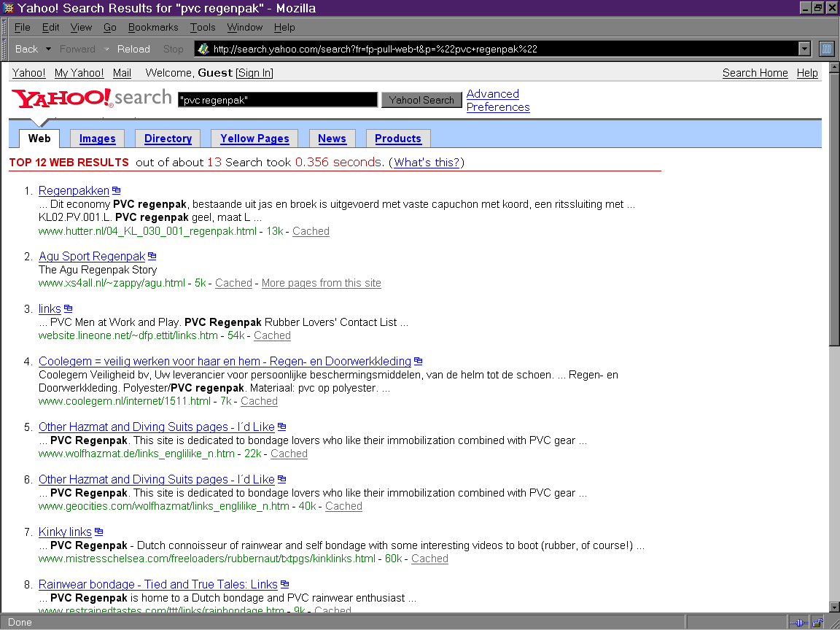Screen dimensions: 840x630
Task: Click the Reload toolbar button
Action: tap(133, 49)
